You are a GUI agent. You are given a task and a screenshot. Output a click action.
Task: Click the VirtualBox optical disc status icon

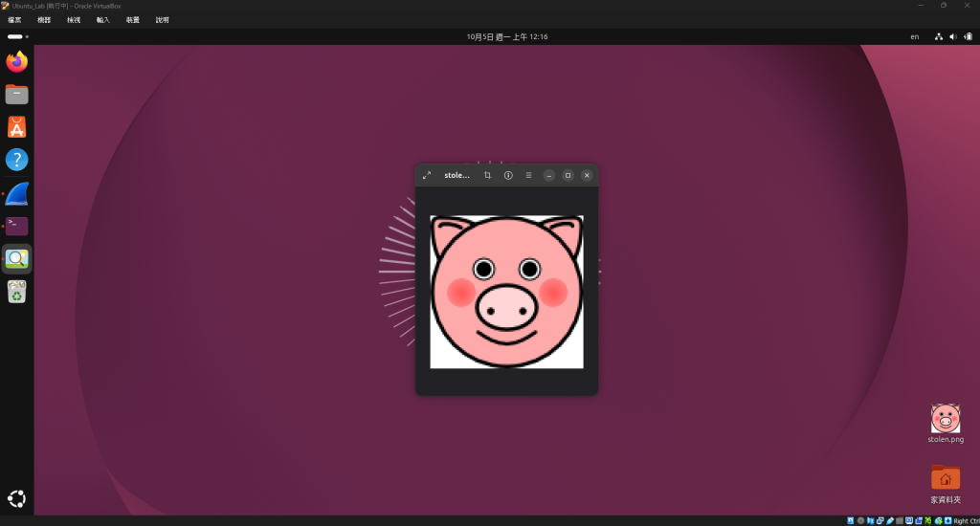click(x=860, y=520)
